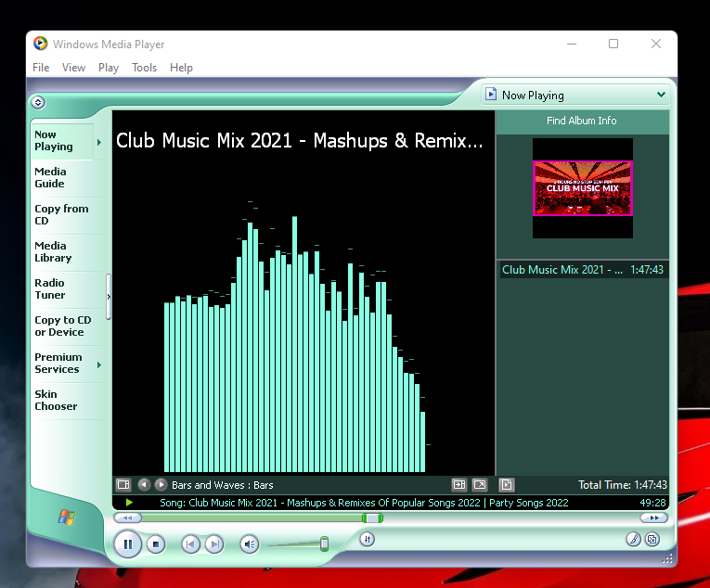Go to the Now Playing sidebar tab
The height and width of the screenshot is (588, 710).
(x=62, y=141)
